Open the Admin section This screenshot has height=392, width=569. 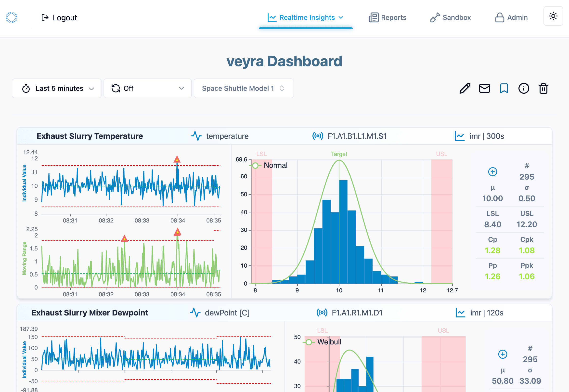pos(511,18)
